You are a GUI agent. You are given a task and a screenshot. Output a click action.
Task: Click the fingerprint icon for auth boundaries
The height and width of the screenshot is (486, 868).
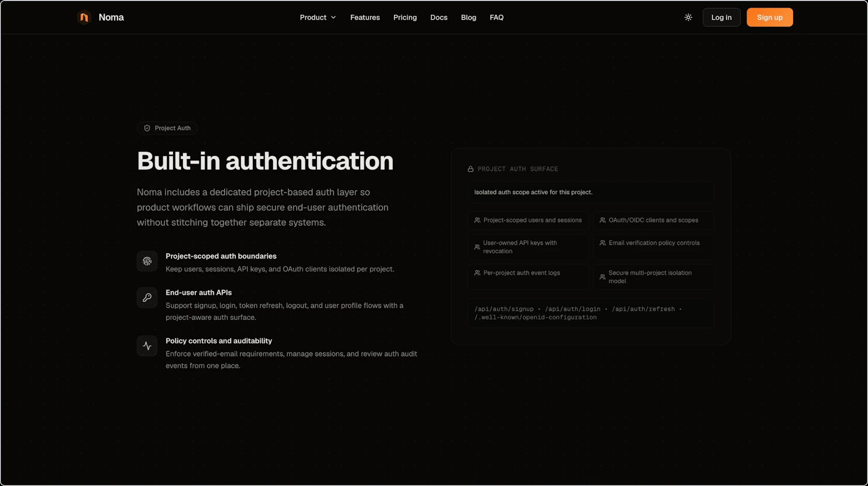[x=147, y=261]
